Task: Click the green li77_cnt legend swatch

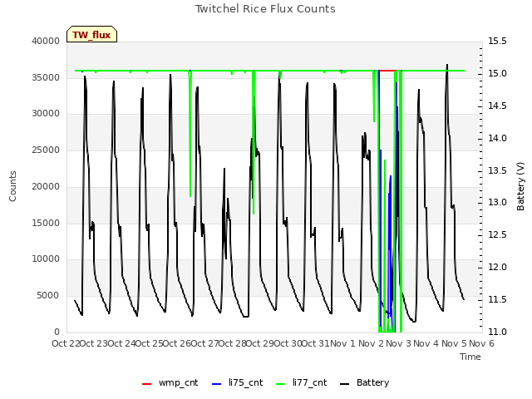Action: [281, 384]
